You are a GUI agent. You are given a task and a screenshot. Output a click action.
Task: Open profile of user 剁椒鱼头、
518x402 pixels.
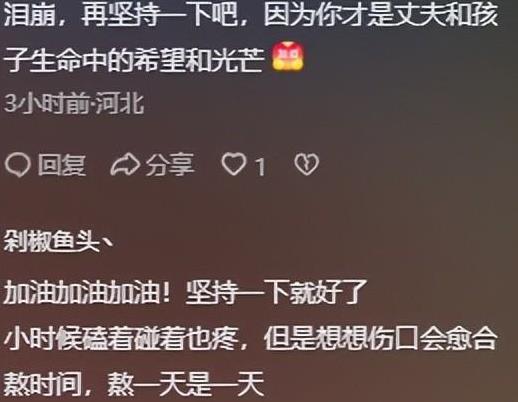coord(59,241)
